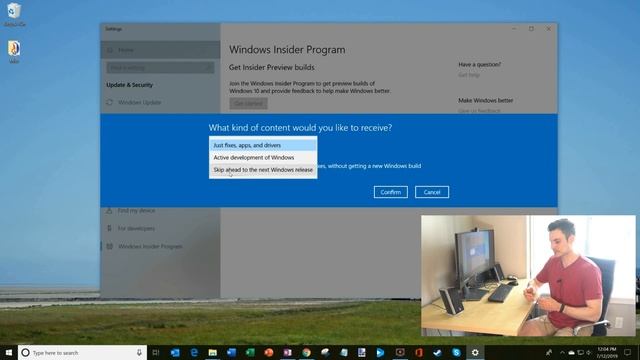Image resolution: width=640 pixels, height=360 pixels.
Task: Select 'Just fixes, apps, and drivers' option
Action: pos(263,145)
